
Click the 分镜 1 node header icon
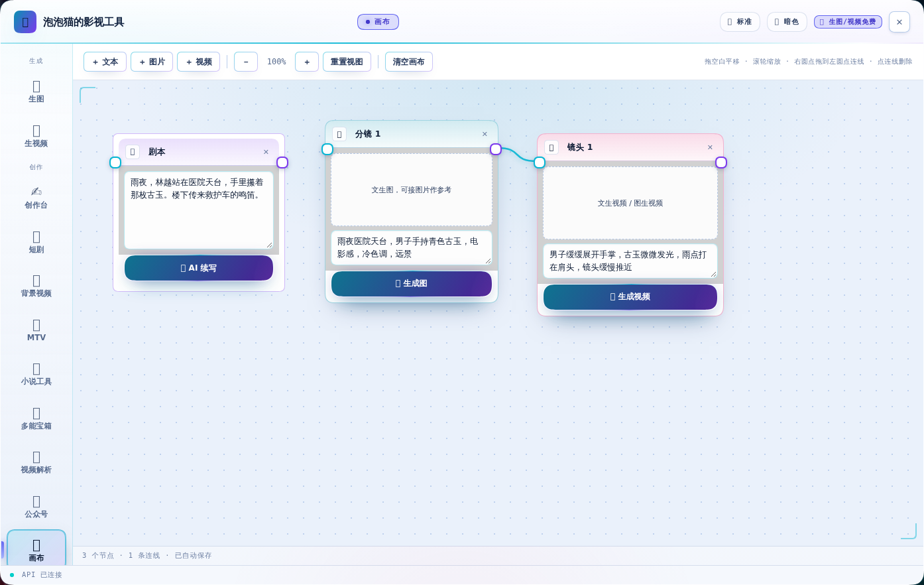tap(339, 134)
